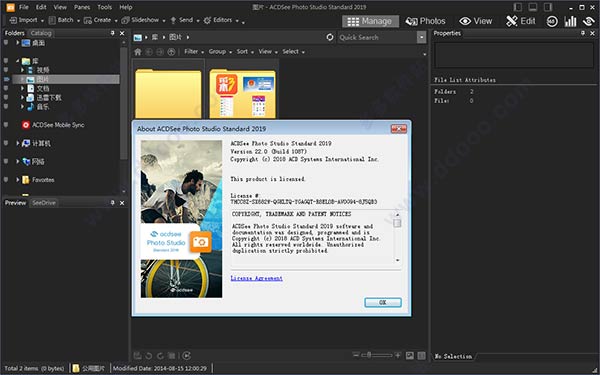
Task: Select the empty yellow folder thumbnail
Action: [x=168, y=93]
